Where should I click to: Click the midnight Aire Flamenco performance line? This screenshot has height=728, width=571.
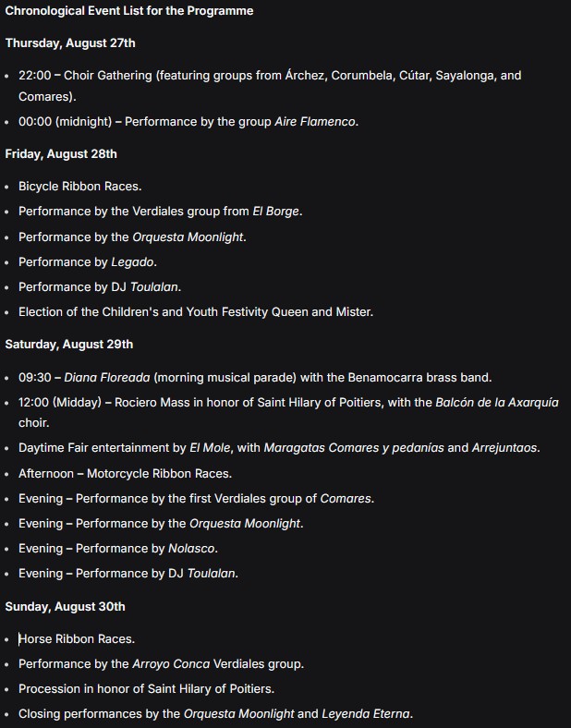coord(188,122)
